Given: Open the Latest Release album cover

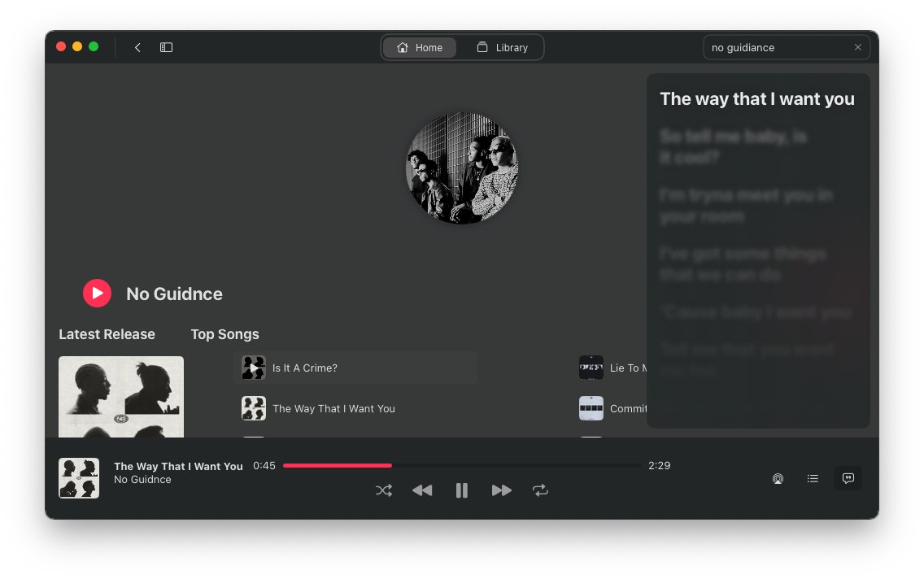Looking at the screenshot, I should point(121,397).
